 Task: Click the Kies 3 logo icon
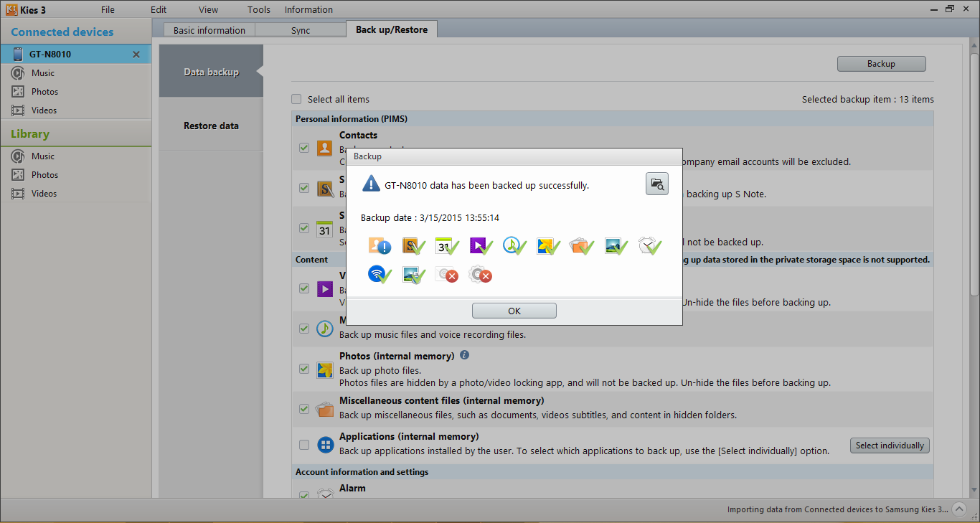tap(10, 9)
